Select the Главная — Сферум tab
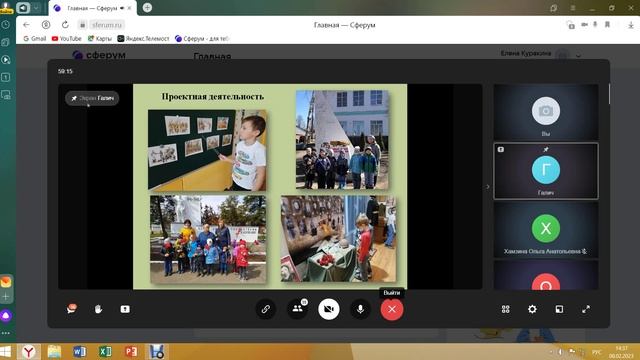Viewport: 640px width, 360px height. tap(93, 8)
